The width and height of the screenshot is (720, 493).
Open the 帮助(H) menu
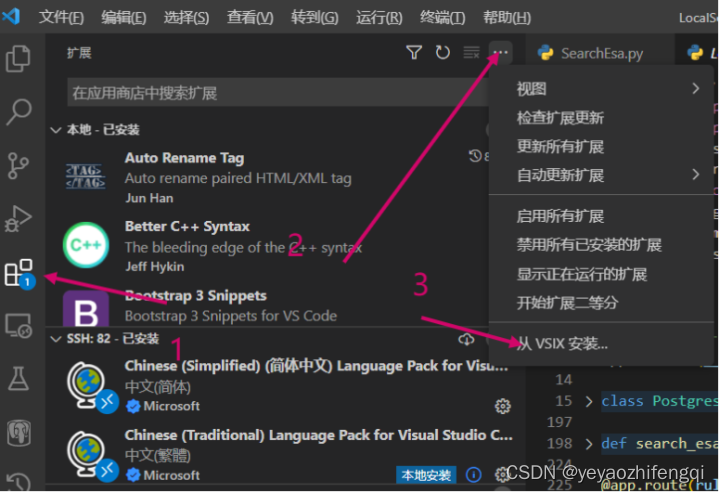click(x=506, y=17)
